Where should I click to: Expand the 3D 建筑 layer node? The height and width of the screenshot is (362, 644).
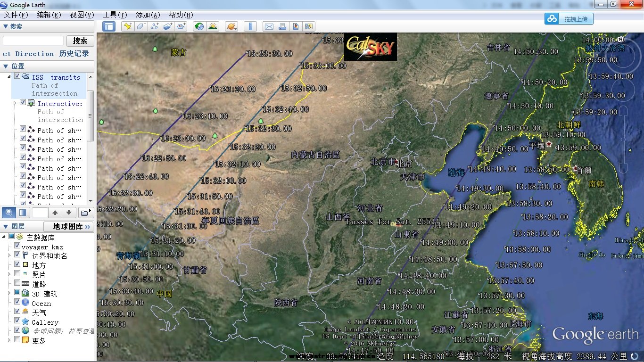click(x=9, y=293)
